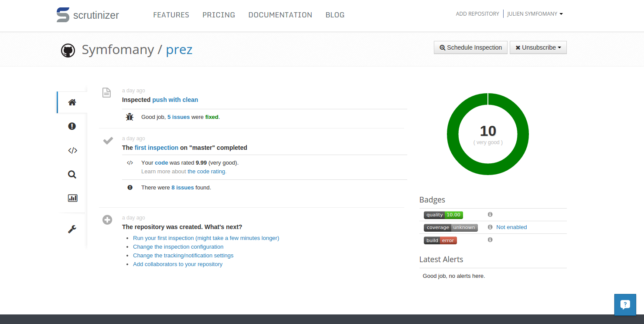Click the quality 10.00 badge
This screenshot has height=324, width=644.
coord(443,215)
